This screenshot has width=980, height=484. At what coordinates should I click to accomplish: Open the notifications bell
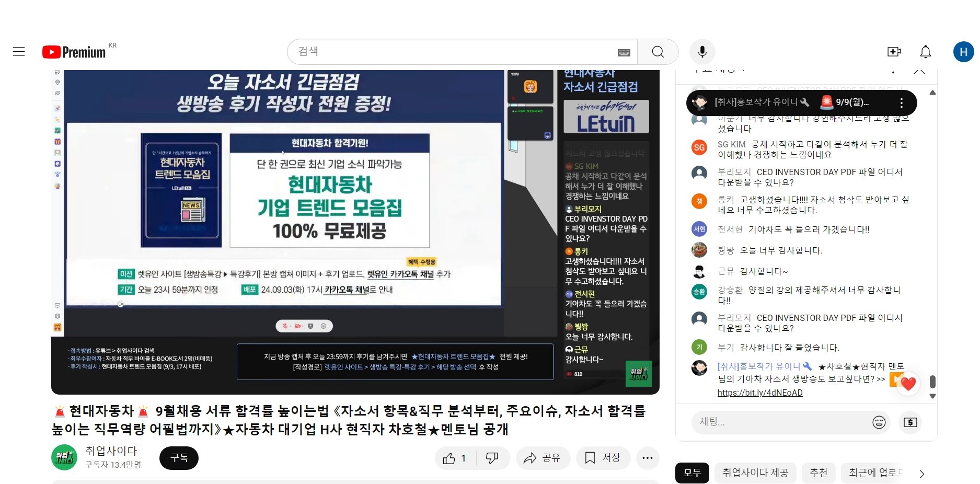click(925, 52)
